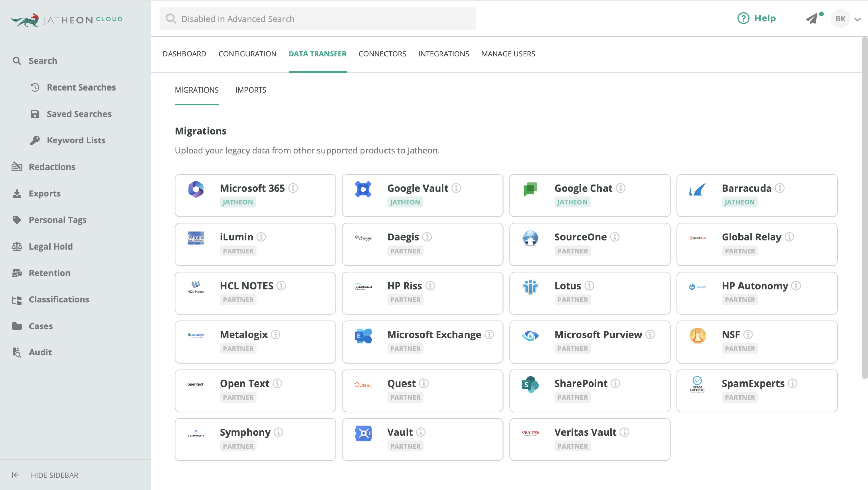Open Legal Hold in sidebar

pyautogui.click(x=51, y=246)
